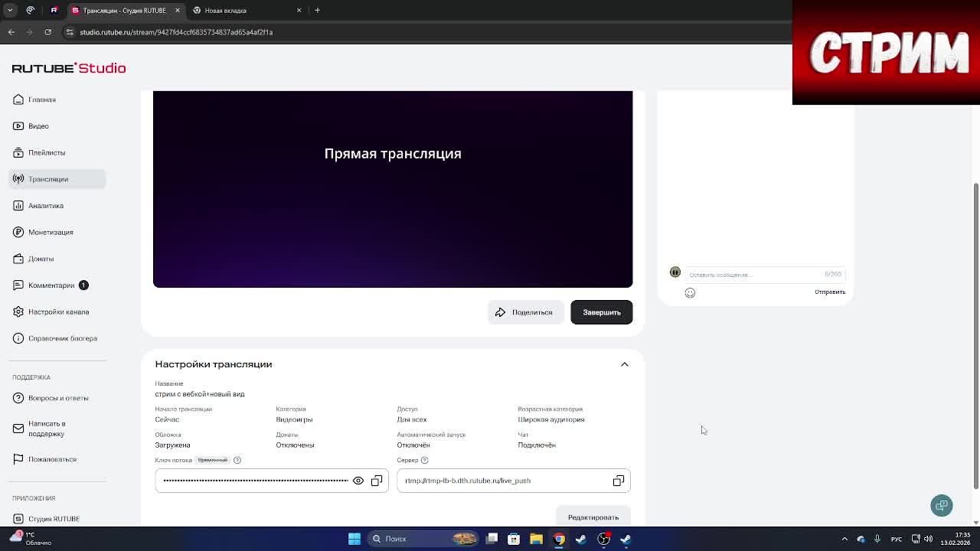Click Отправить in chat
Image resolution: width=980 pixels, height=551 pixels.
[x=830, y=292]
